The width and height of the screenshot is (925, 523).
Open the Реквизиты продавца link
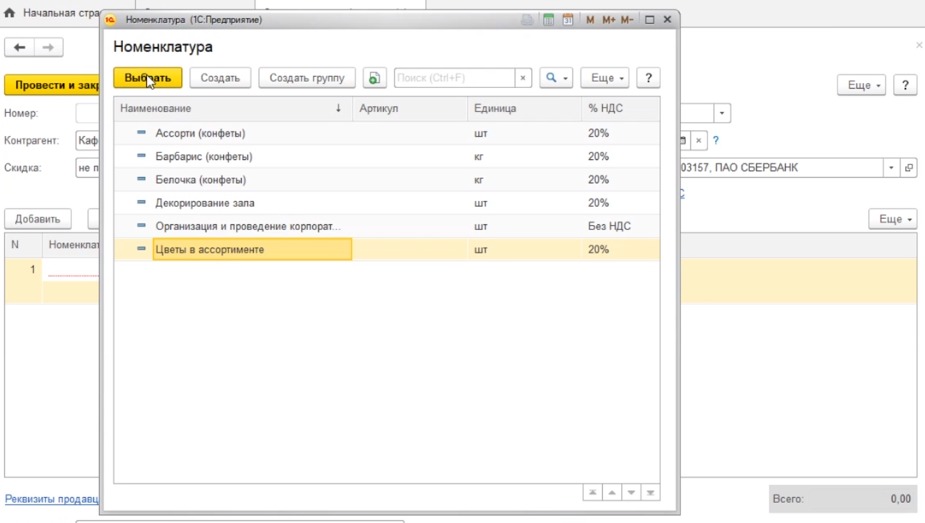point(52,498)
